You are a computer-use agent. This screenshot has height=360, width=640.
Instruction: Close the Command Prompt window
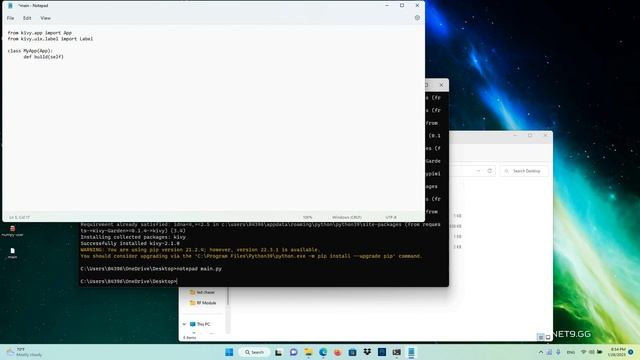pyautogui.click(x=441, y=85)
